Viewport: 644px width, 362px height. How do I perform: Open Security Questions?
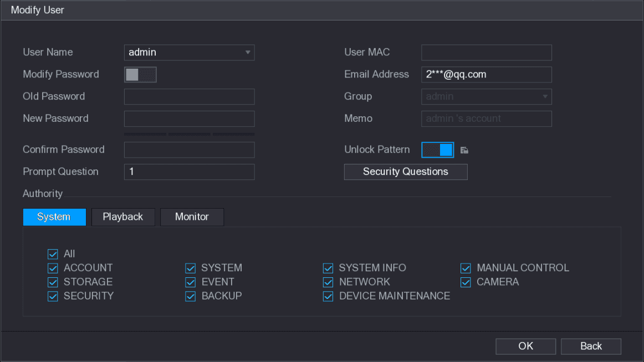(406, 172)
